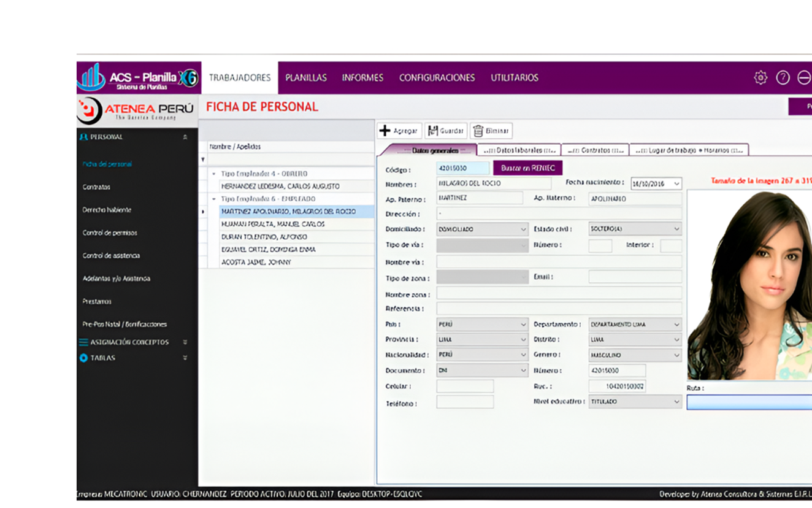Click the Asignación Conceptos list icon

83,342
